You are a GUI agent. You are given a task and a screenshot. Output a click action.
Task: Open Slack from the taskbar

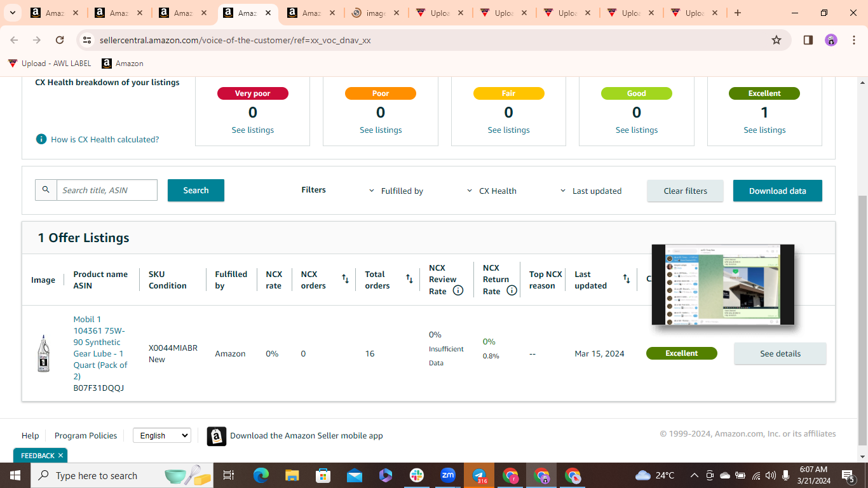[x=417, y=475]
